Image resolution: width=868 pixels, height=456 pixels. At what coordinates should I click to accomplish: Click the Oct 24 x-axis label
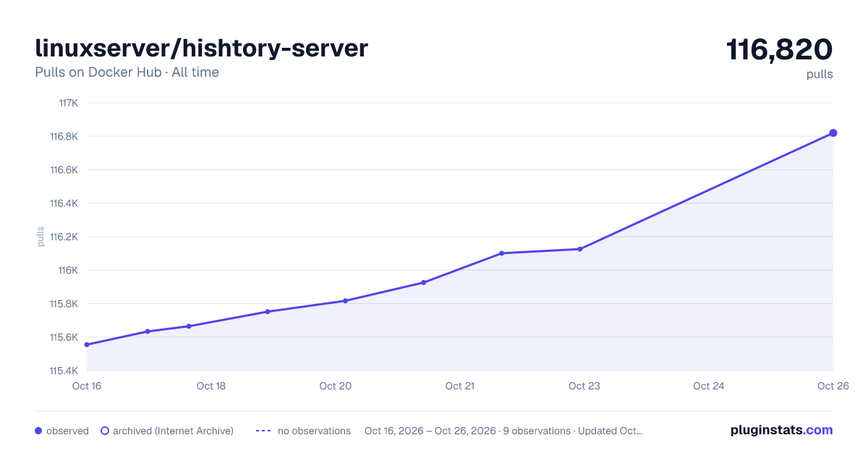coord(709,386)
